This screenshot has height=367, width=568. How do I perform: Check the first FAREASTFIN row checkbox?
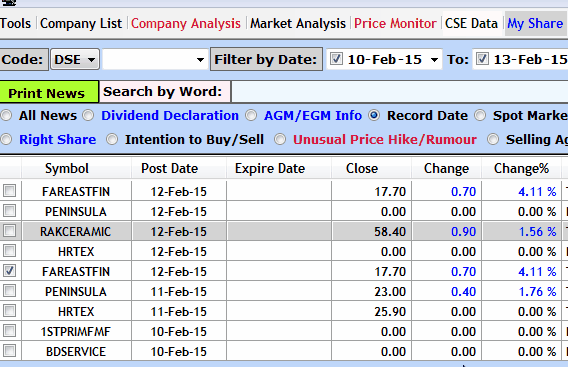pos(9,191)
